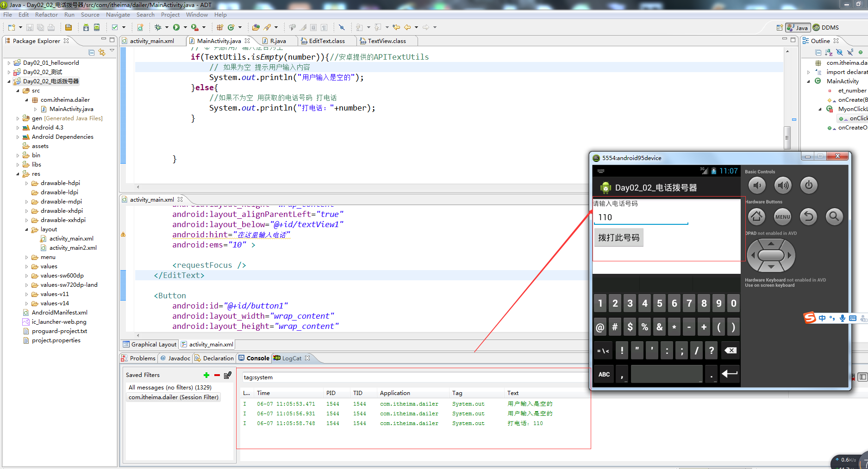
Task: Switch to the Java perspective
Action: [798, 28]
